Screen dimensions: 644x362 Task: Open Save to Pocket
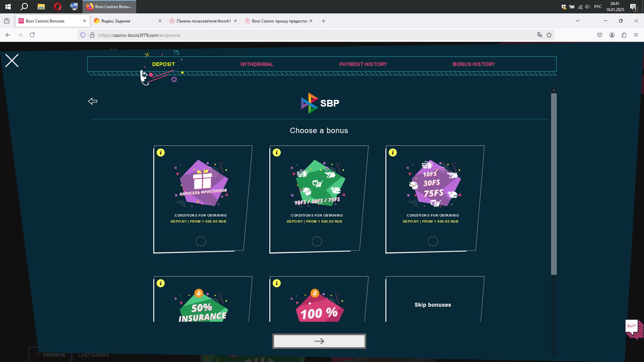click(x=600, y=35)
